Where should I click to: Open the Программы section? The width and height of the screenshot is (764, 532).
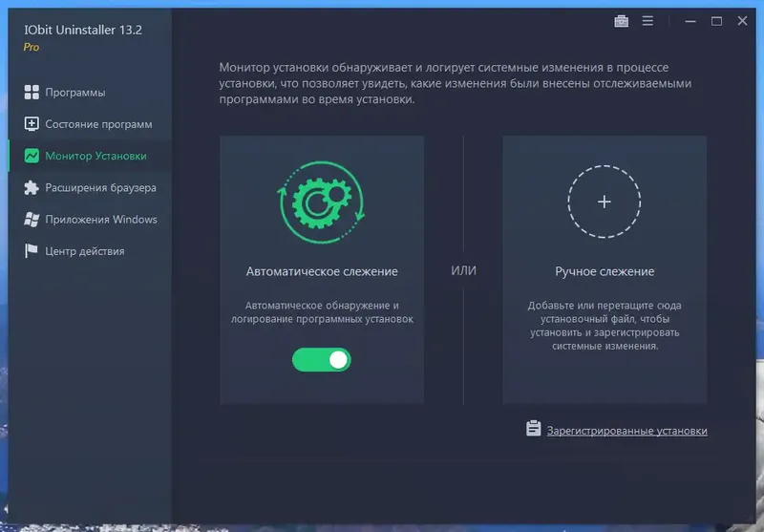(x=75, y=93)
